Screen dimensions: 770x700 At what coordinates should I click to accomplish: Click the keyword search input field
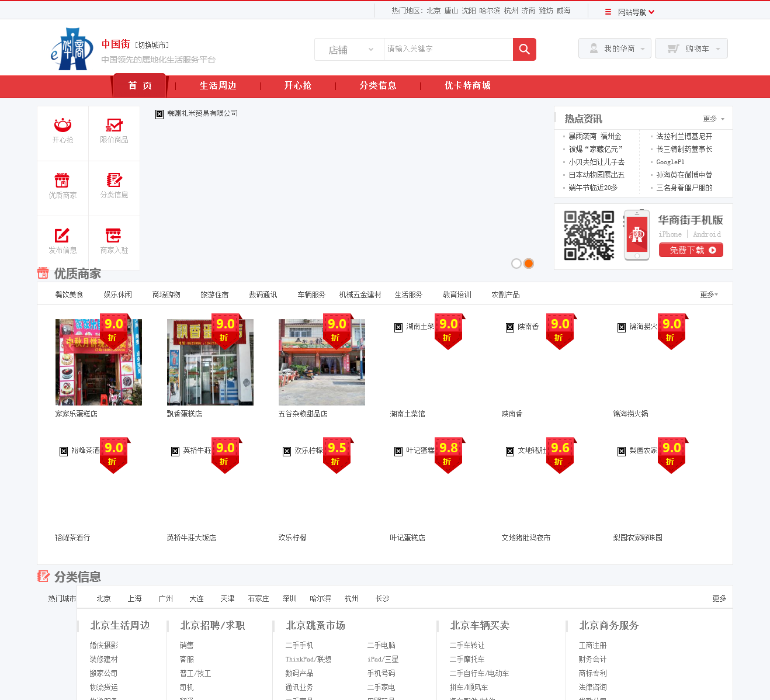pyautogui.click(x=448, y=50)
